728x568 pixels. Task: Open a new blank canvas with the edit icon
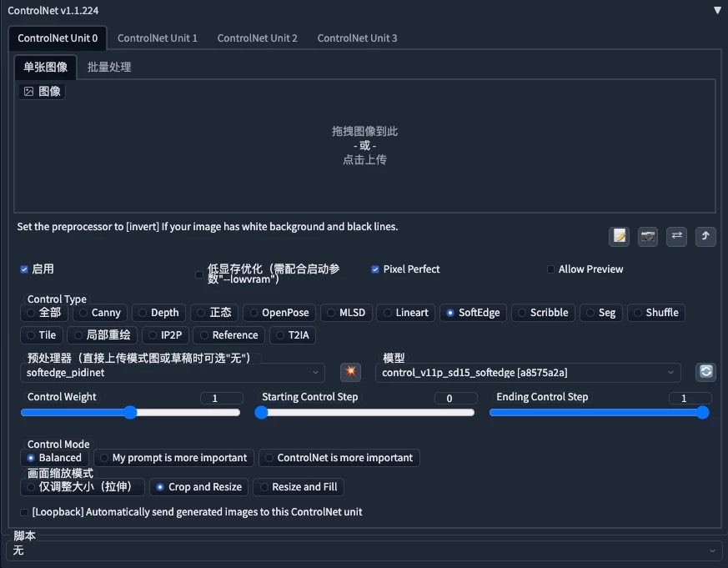pos(619,237)
